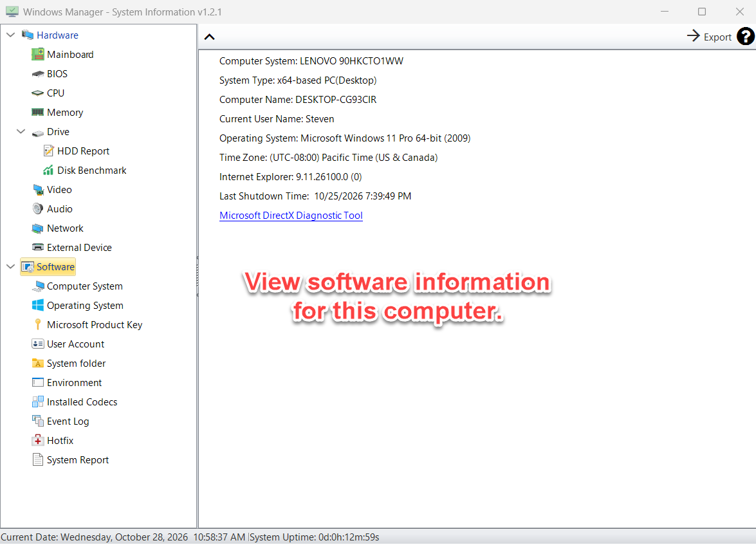This screenshot has height=545, width=756.
Task: Click the Environment window icon
Action: click(x=37, y=382)
